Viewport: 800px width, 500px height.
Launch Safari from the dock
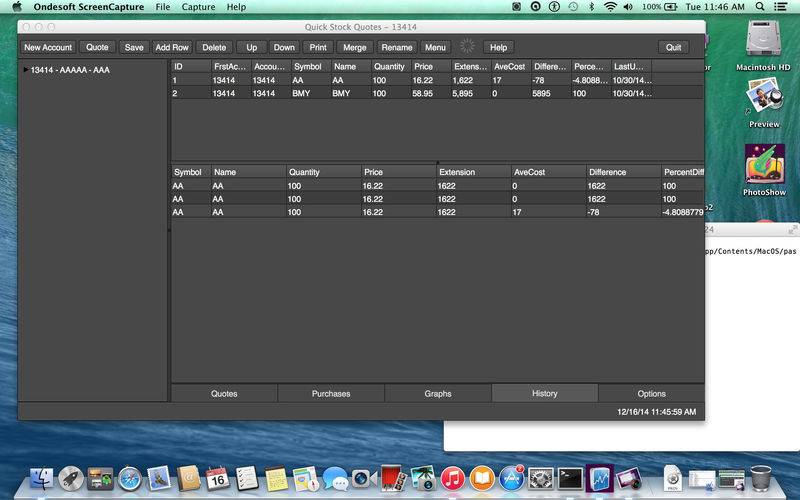(130, 479)
